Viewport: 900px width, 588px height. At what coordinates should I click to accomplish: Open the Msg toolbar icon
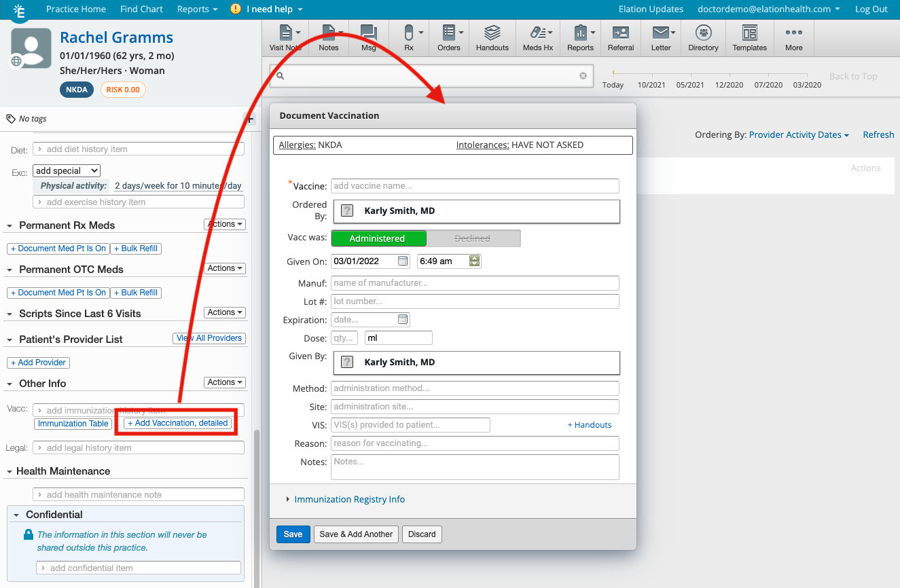[x=368, y=38]
